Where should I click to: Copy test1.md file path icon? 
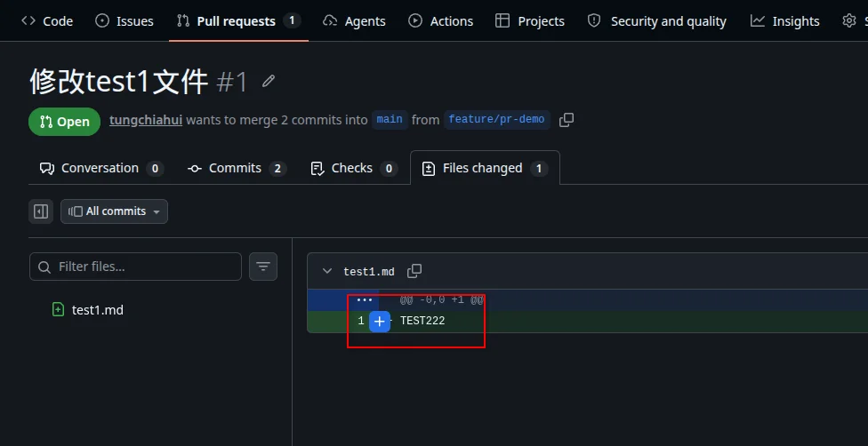click(x=414, y=271)
